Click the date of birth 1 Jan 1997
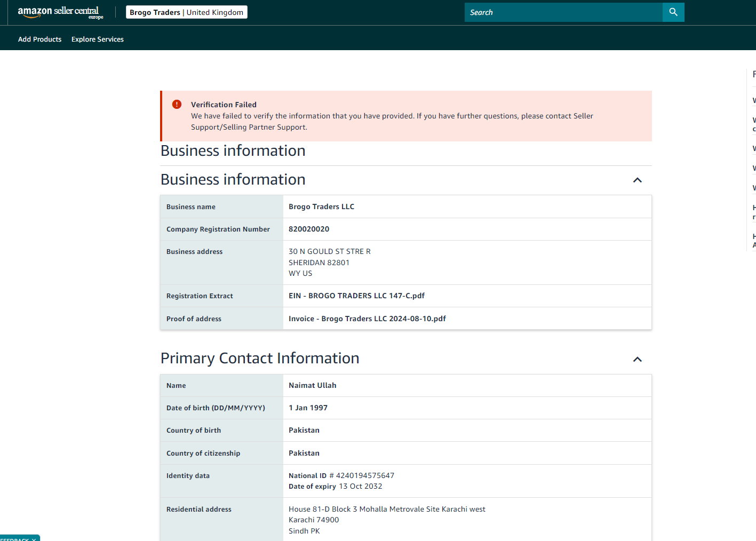 308,408
